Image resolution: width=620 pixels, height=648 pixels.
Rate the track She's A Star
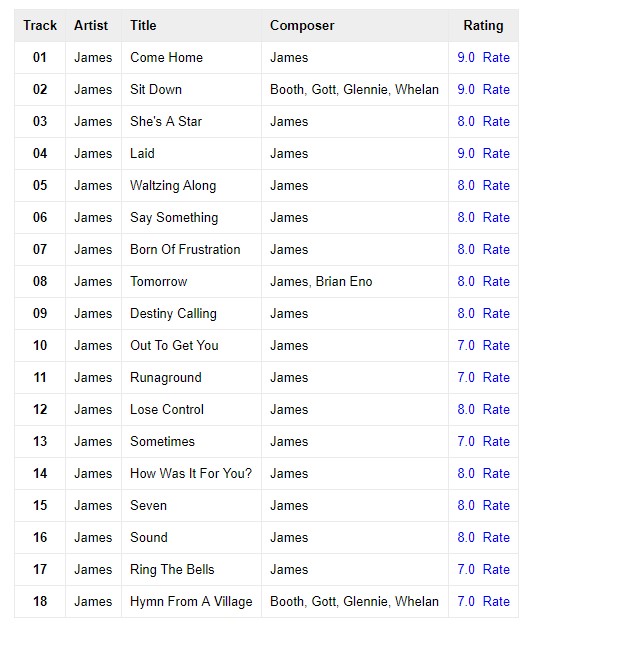point(496,122)
